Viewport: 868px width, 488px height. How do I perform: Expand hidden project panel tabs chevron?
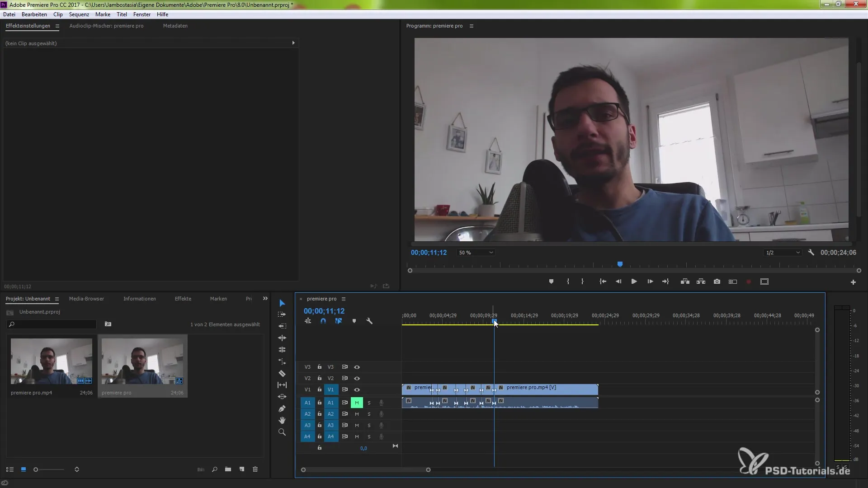click(265, 299)
